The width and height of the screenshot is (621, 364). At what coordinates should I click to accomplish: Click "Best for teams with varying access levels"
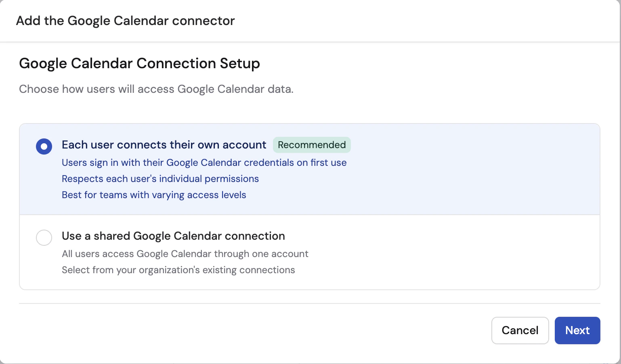(x=154, y=195)
